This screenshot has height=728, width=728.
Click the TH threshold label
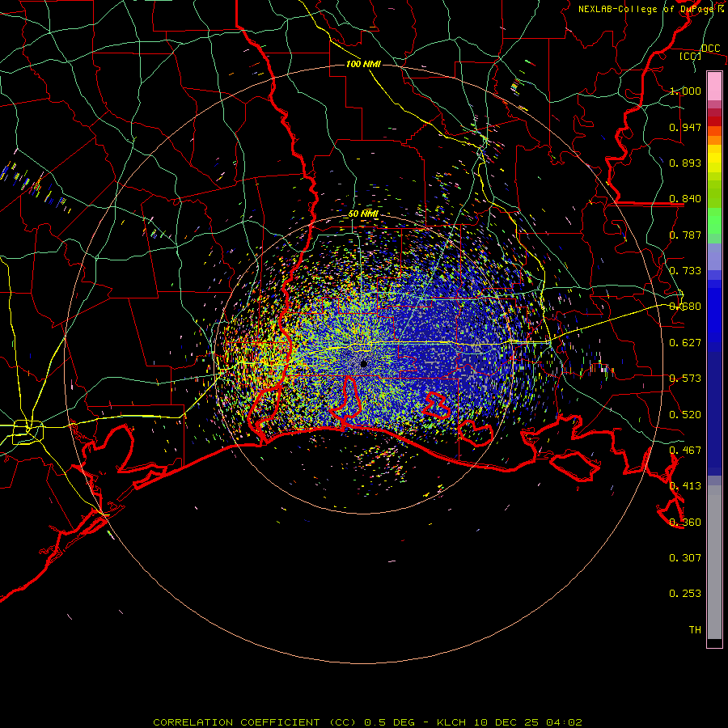[x=695, y=630]
